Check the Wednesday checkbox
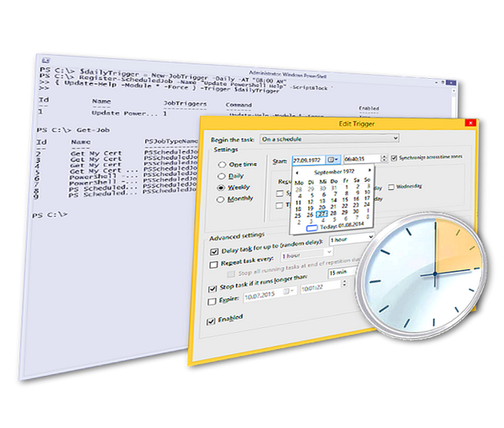The width and height of the screenshot is (504, 428). coord(391,187)
